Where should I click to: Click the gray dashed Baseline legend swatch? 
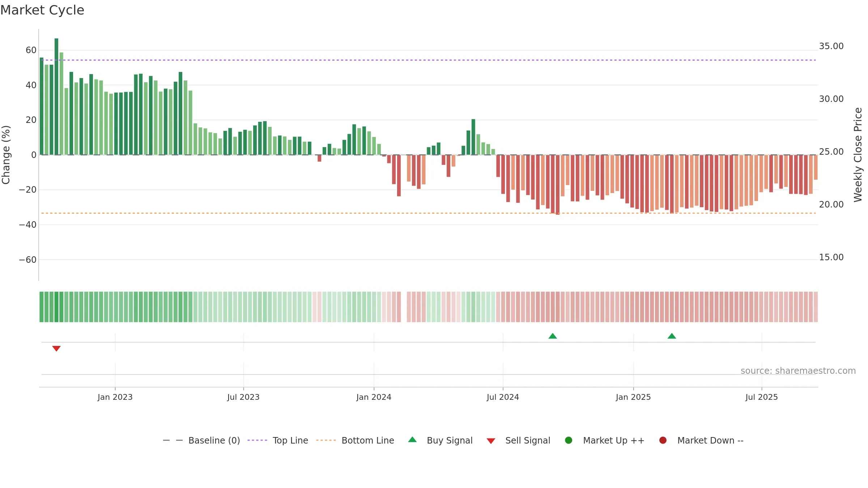click(x=173, y=440)
